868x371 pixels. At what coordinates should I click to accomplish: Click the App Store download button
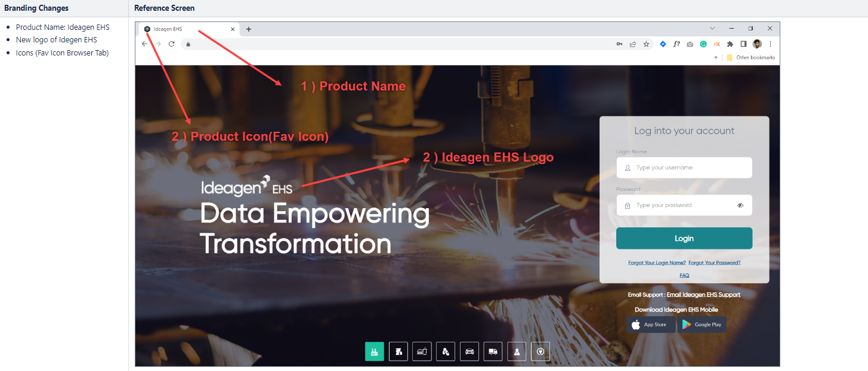pyautogui.click(x=651, y=324)
